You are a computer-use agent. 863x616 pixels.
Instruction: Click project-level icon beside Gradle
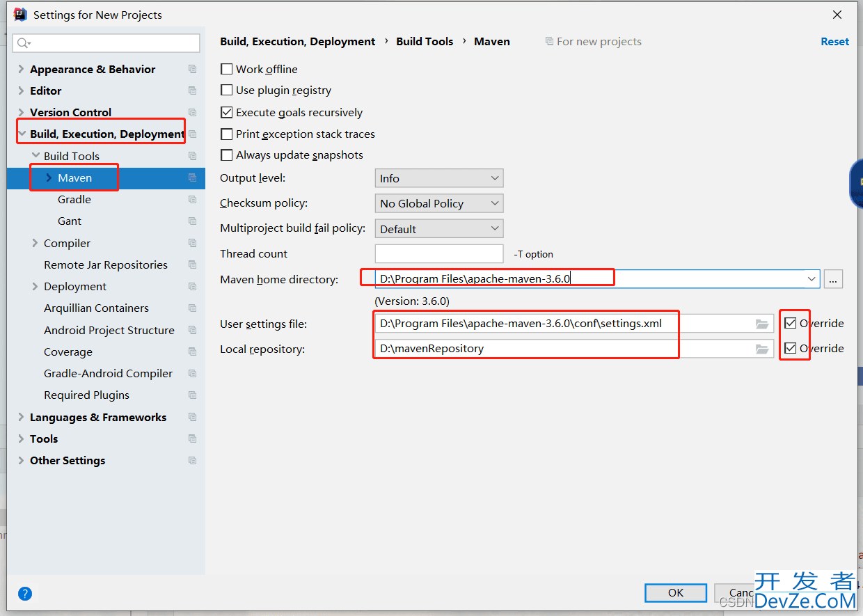(193, 200)
